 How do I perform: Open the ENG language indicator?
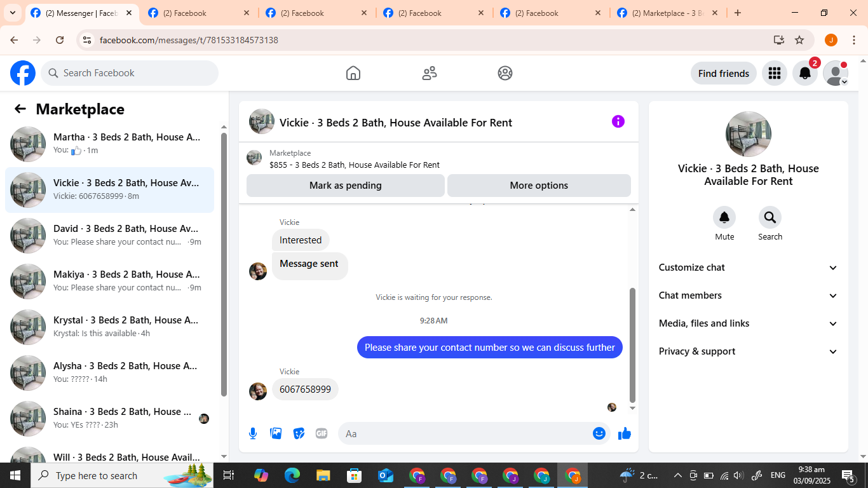[778, 475]
